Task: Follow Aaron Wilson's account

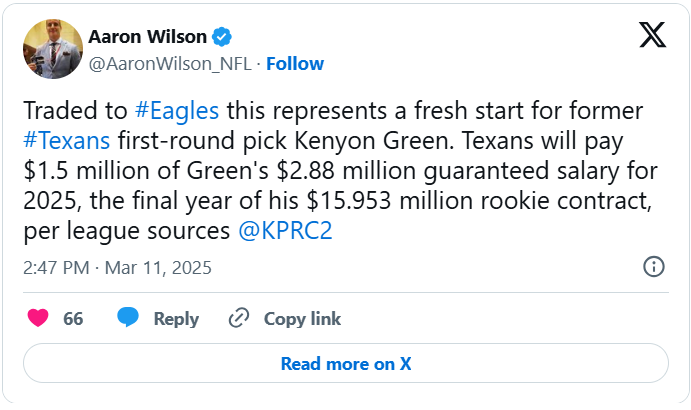Action: point(295,63)
